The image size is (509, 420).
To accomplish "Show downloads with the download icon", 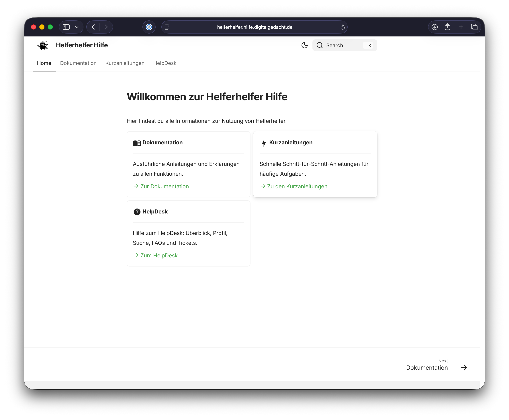I will [x=434, y=27].
